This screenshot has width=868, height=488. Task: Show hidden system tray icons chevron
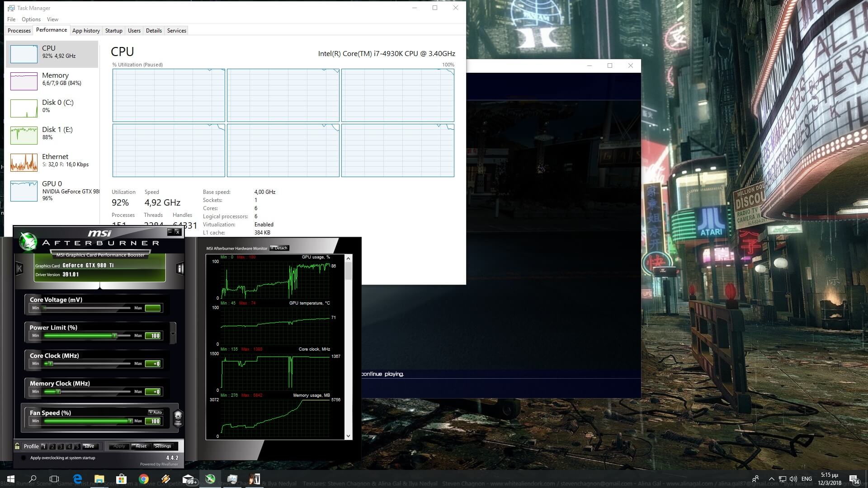pos(771,479)
